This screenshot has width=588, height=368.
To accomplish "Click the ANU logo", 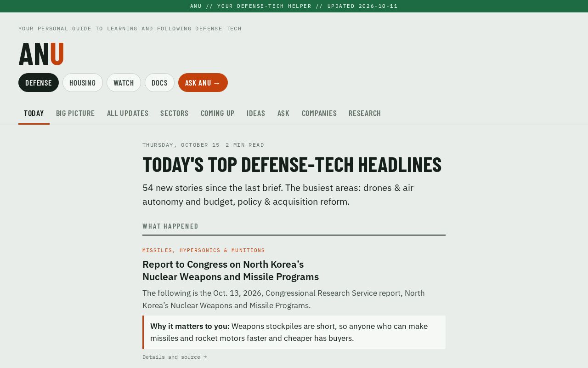I will [41, 54].
